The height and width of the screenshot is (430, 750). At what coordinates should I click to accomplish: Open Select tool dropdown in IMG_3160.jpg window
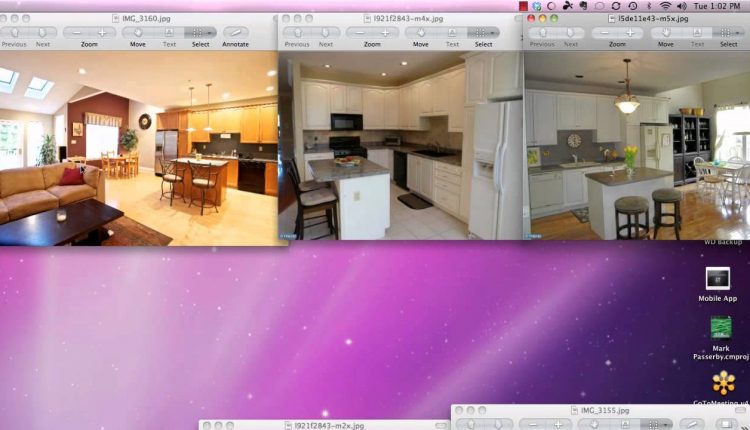211,33
